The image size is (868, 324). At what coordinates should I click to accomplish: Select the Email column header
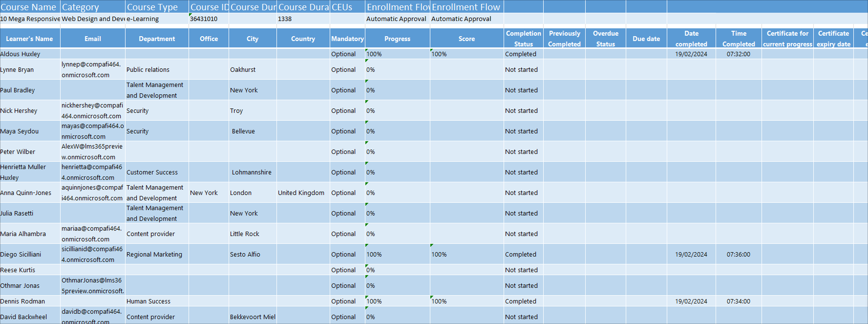[x=93, y=39]
